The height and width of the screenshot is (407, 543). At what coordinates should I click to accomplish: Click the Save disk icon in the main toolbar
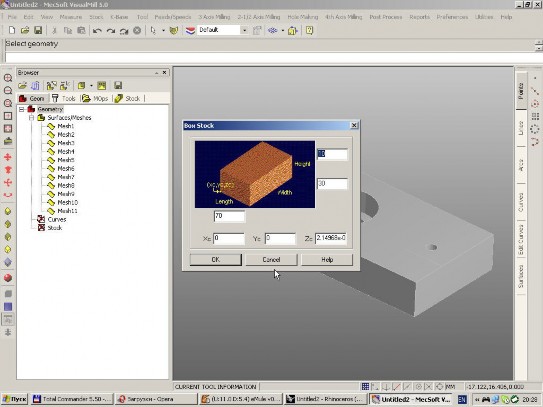tap(38, 30)
